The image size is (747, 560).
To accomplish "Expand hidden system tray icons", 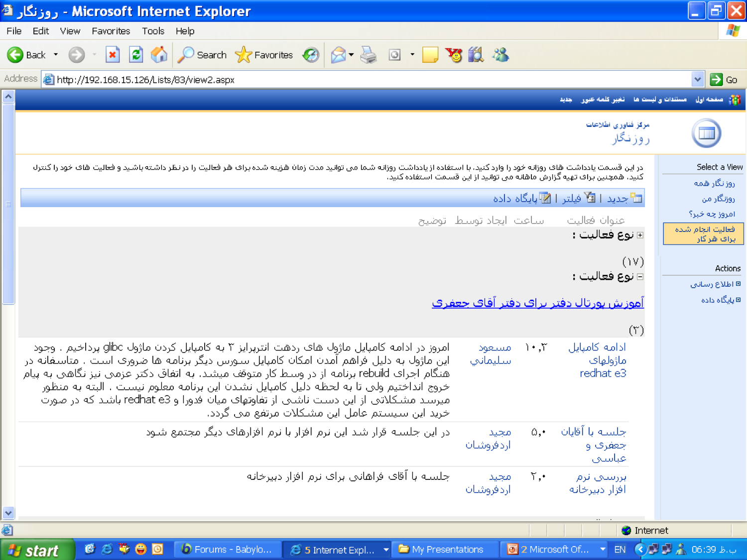I will [640, 550].
